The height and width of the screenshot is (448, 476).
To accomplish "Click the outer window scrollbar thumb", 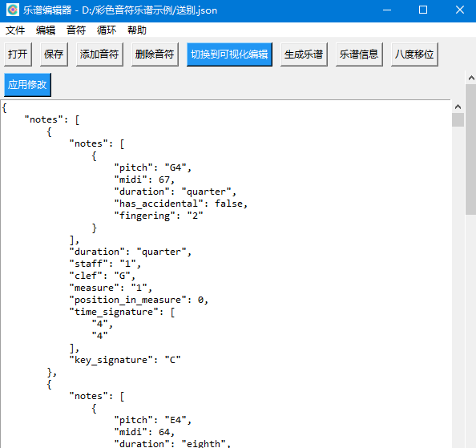I will coord(471,150).
